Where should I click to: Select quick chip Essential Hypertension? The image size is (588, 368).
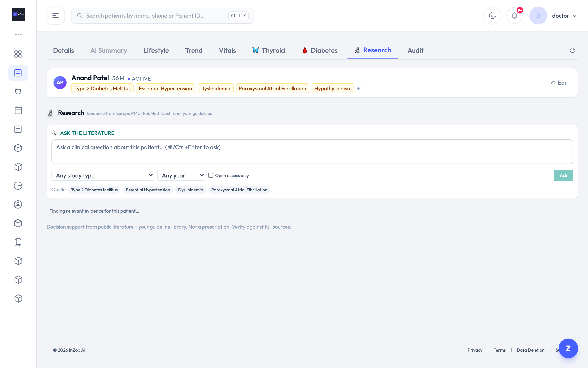(148, 190)
